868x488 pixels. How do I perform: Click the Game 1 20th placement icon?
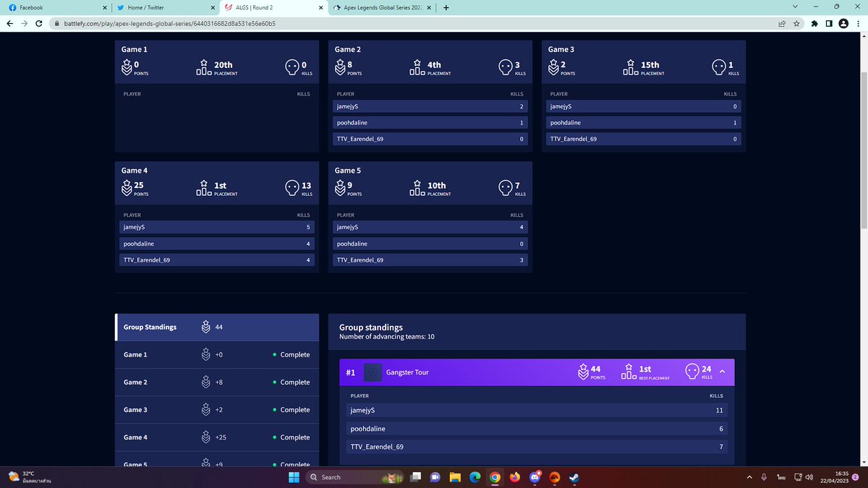click(204, 68)
